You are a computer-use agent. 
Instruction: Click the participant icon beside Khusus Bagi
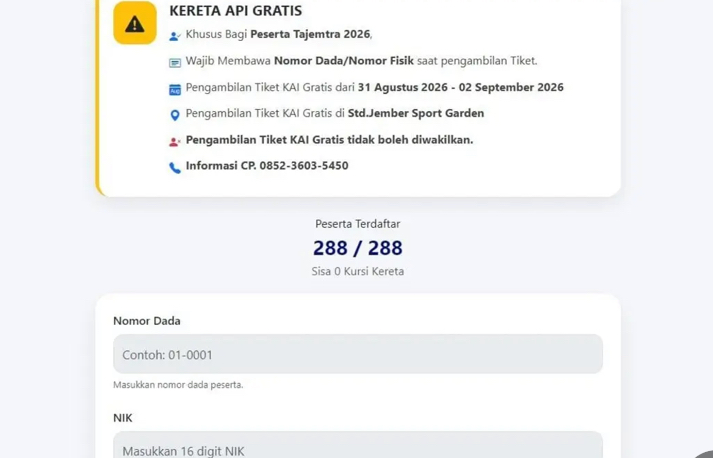point(175,36)
